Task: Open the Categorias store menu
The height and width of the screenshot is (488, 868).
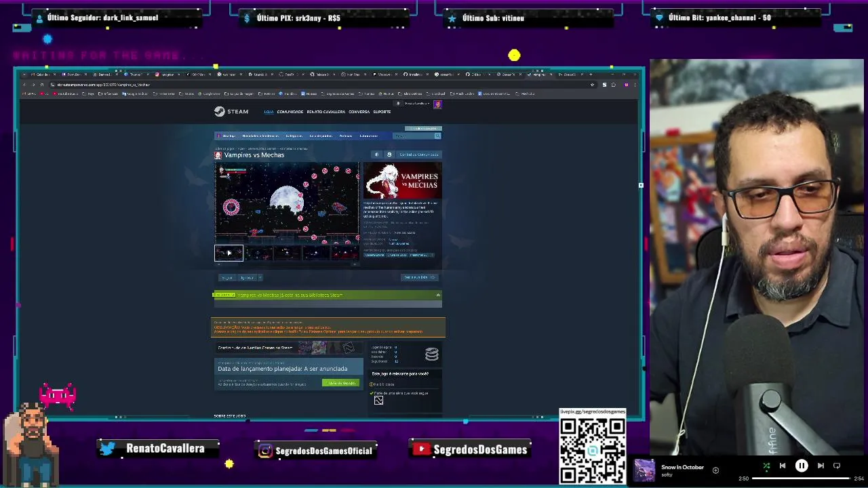Action: tap(294, 136)
